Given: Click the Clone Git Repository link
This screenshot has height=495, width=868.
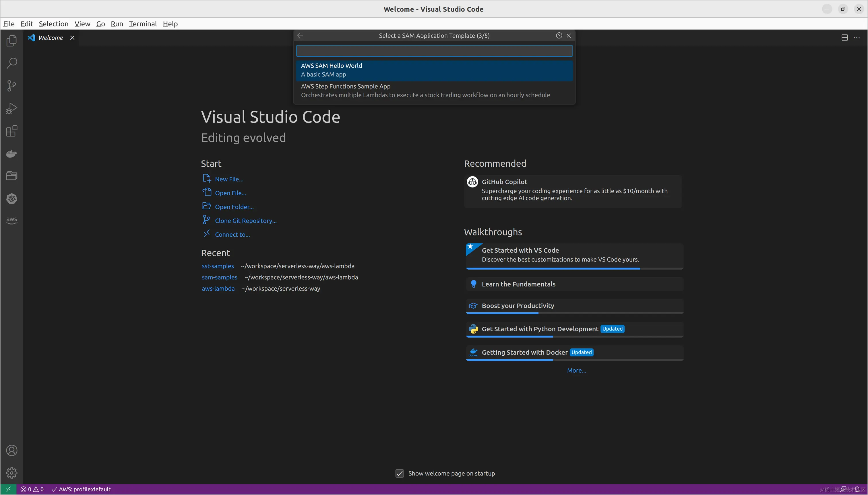Looking at the screenshot, I should point(245,221).
